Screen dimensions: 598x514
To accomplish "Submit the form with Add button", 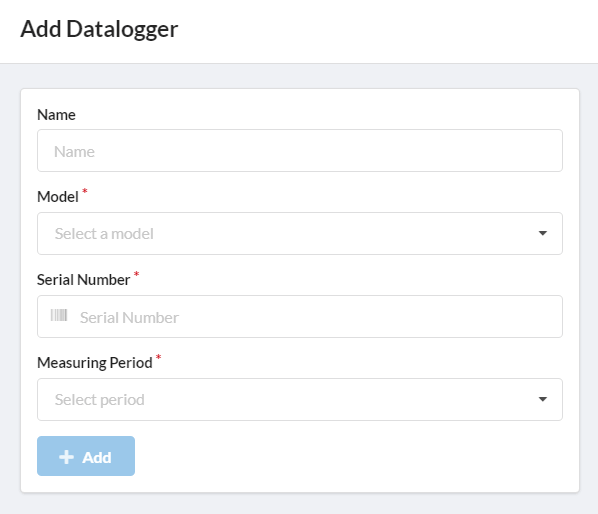I will click(x=86, y=456).
